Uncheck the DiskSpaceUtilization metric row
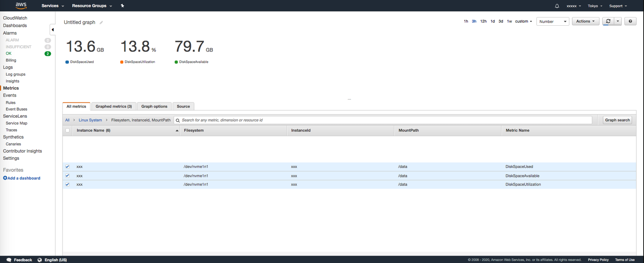The height and width of the screenshot is (263, 644). tap(68, 185)
